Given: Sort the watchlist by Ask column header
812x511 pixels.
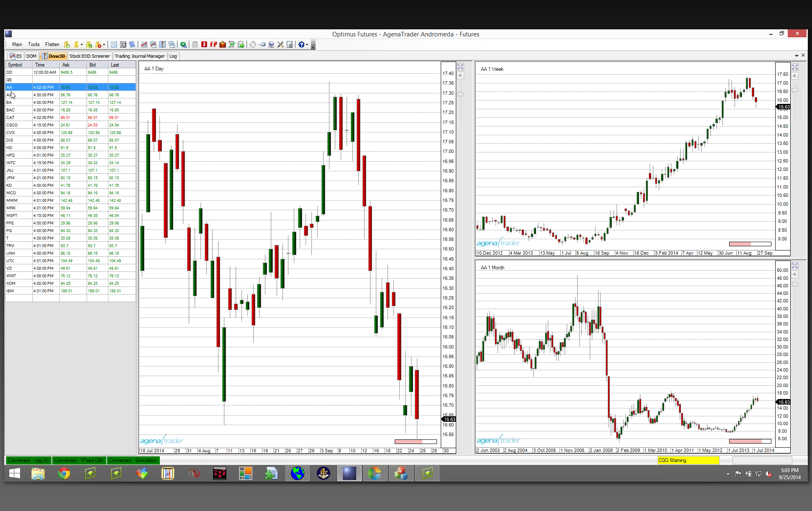Looking at the screenshot, I should tap(73, 65).
